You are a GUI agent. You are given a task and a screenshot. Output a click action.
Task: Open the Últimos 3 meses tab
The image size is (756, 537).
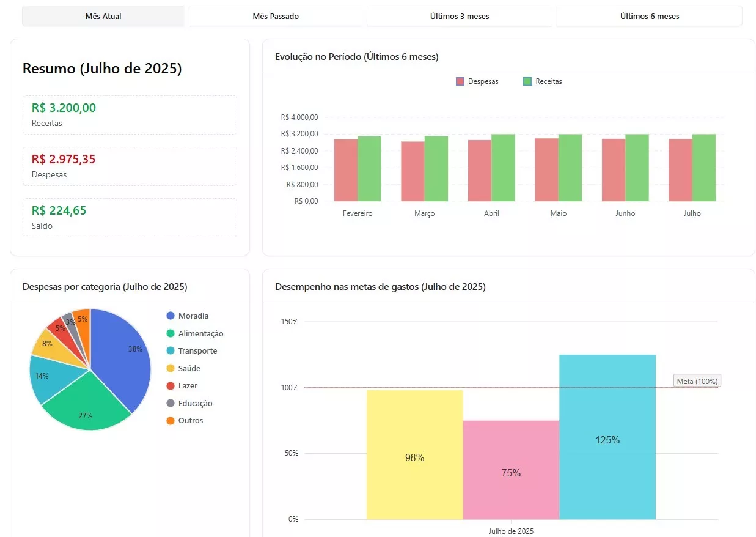coord(460,16)
